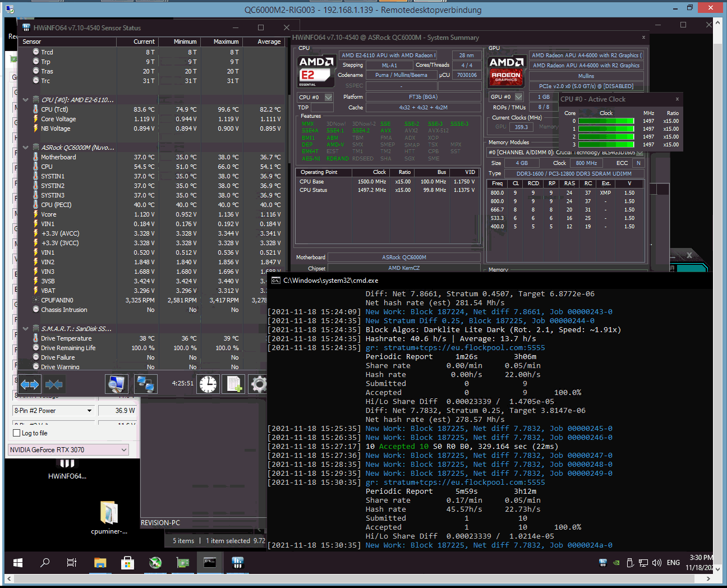Image resolution: width=727 pixels, height=588 pixels.
Task: Open the volume speaker tray icon
Action: click(x=657, y=563)
